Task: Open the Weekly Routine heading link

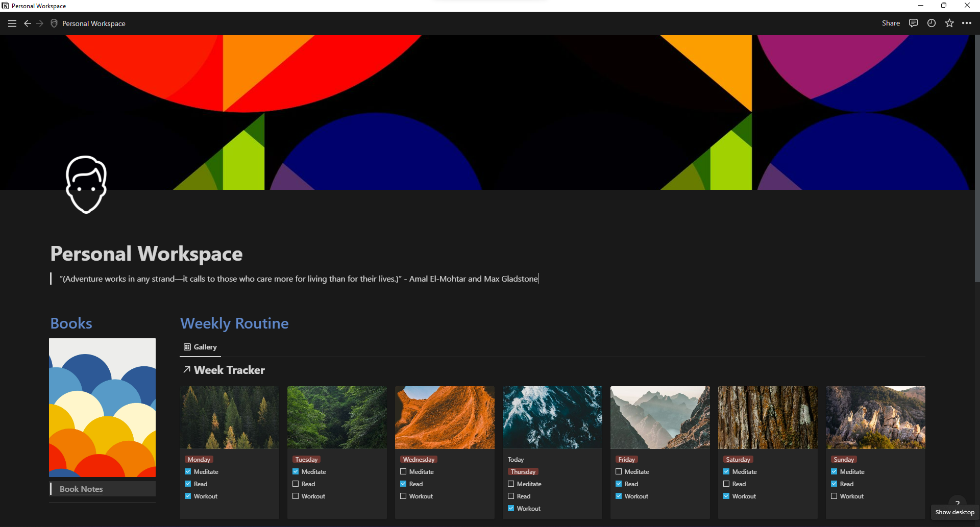Action: pyautogui.click(x=234, y=323)
